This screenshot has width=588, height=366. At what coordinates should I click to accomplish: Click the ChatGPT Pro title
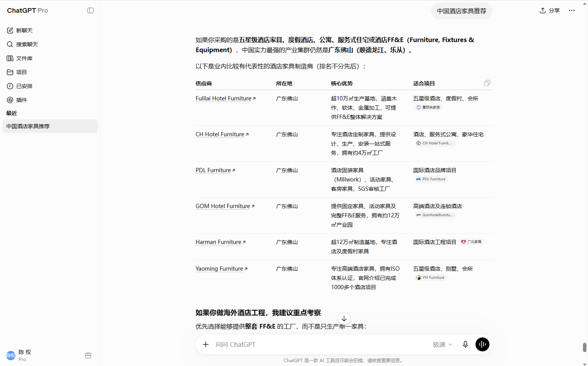tap(27, 10)
